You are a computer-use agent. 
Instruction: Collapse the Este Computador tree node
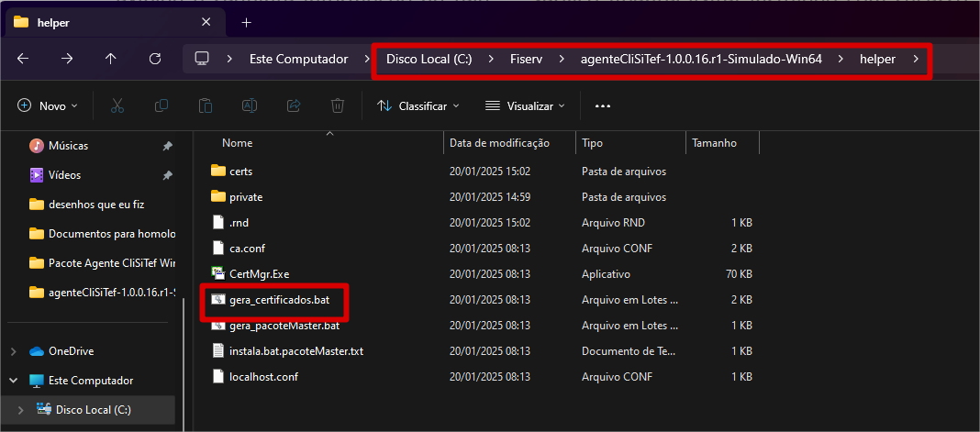pyautogui.click(x=13, y=381)
